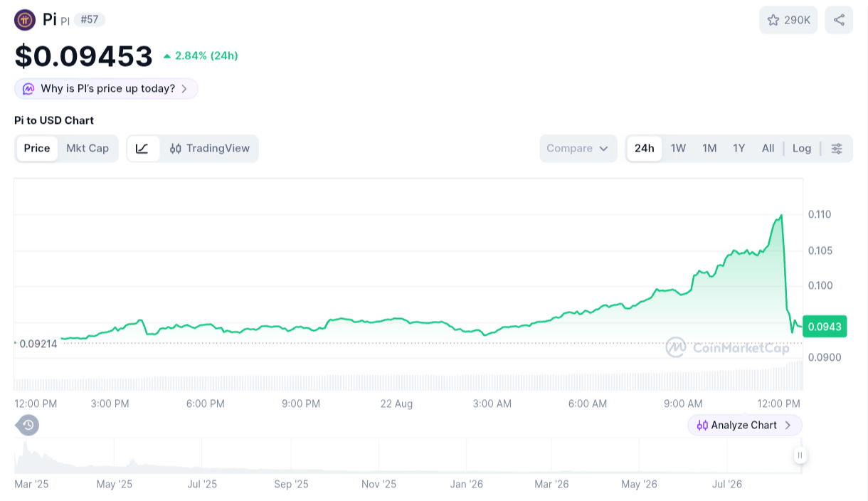868x501 pixels.
Task: Click the 0.09214 opening price label
Action: pos(38,344)
